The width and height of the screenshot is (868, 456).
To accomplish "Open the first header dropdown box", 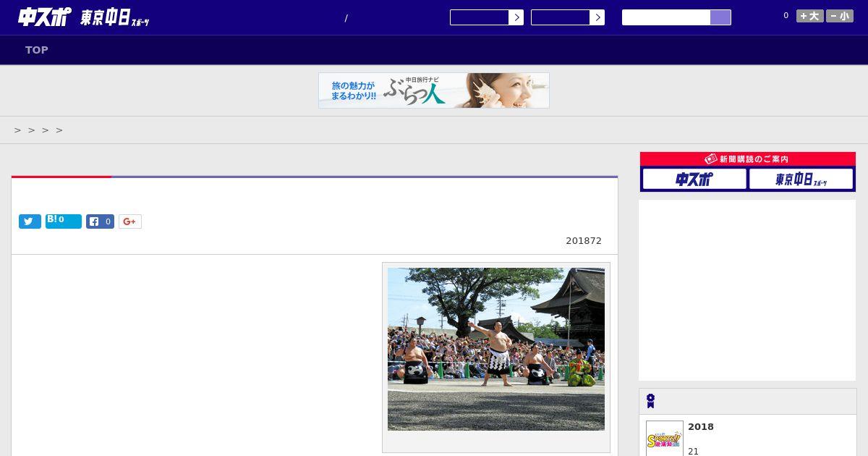I will [479, 17].
